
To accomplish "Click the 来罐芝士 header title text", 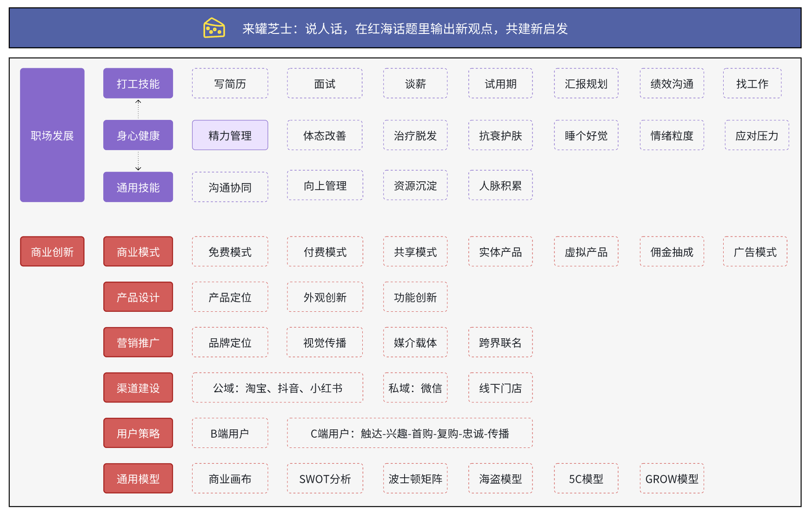I will 405,29.
